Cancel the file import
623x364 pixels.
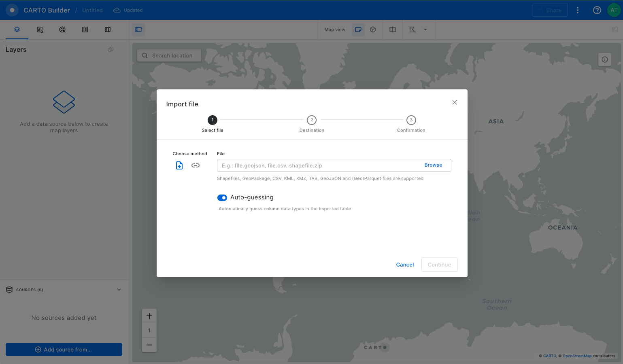tap(405, 265)
